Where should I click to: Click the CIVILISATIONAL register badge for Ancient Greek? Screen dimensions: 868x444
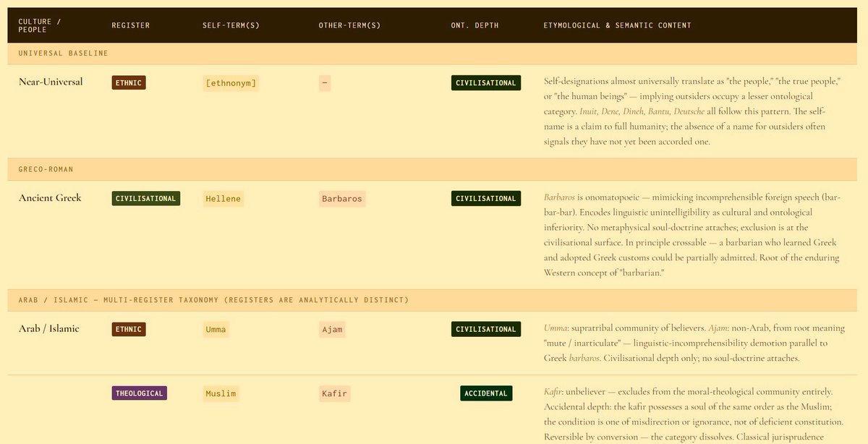(145, 198)
